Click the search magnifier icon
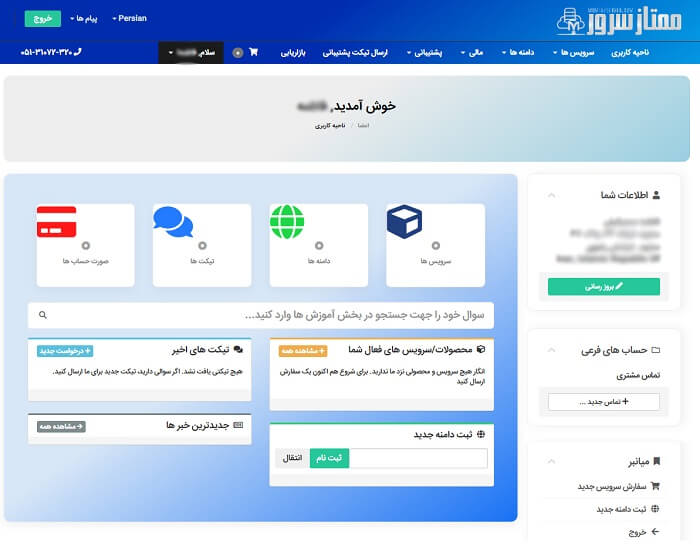 (43, 315)
